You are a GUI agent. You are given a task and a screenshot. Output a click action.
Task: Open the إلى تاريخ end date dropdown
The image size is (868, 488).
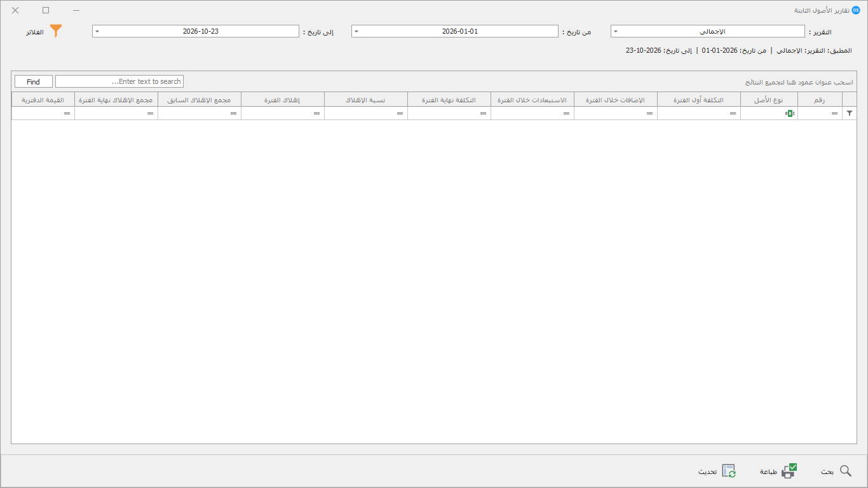click(97, 31)
